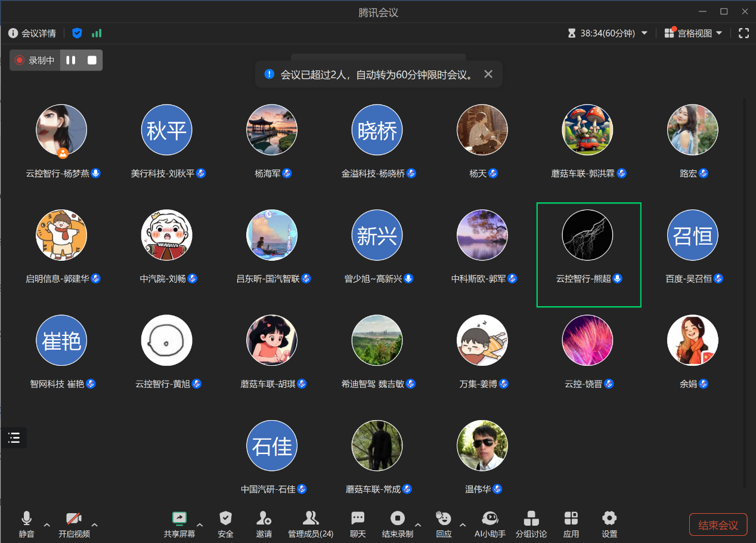Open the Apps (应用) icon

(571, 519)
